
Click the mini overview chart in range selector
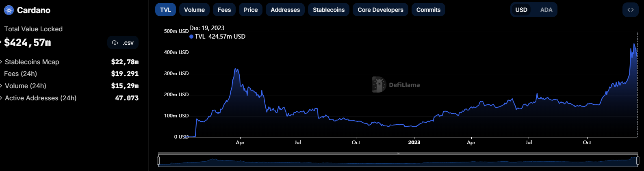coord(398,161)
